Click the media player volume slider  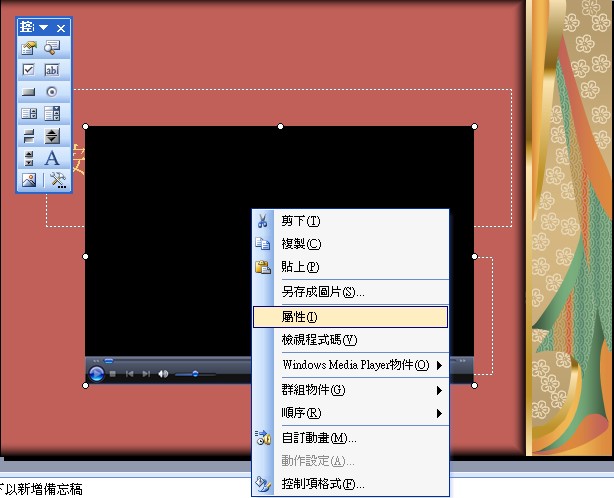click(195, 374)
